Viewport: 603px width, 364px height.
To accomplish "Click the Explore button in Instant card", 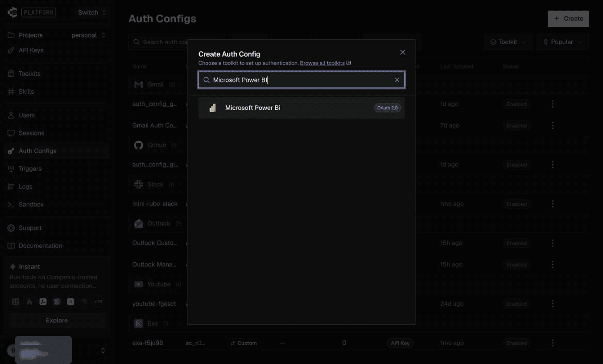I will point(57,320).
